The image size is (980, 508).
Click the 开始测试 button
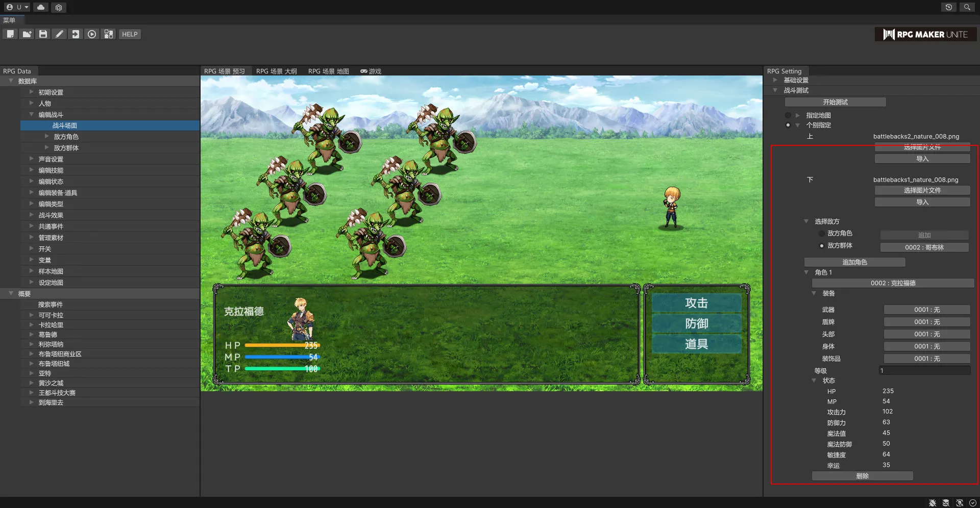point(835,102)
